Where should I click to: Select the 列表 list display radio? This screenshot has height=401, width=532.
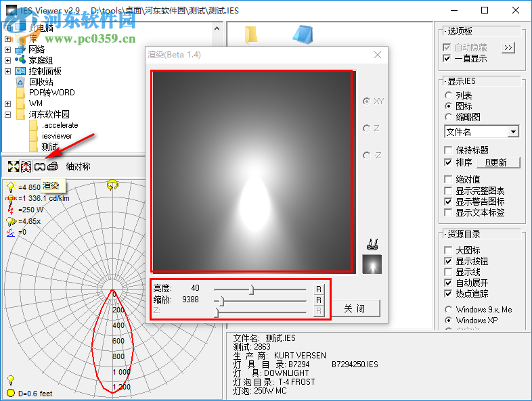click(x=448, y=95)
